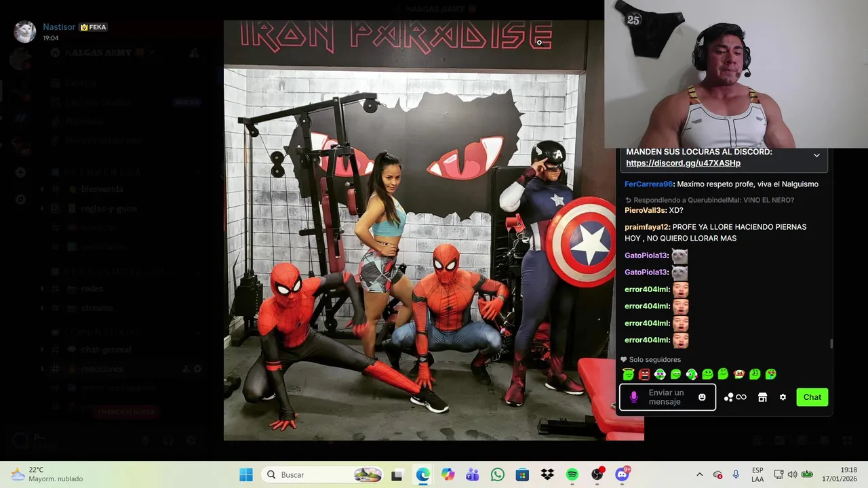Expand hidden system tray icons chevron
The width and height of the screenshot is (868, 488).
[700, 474]
